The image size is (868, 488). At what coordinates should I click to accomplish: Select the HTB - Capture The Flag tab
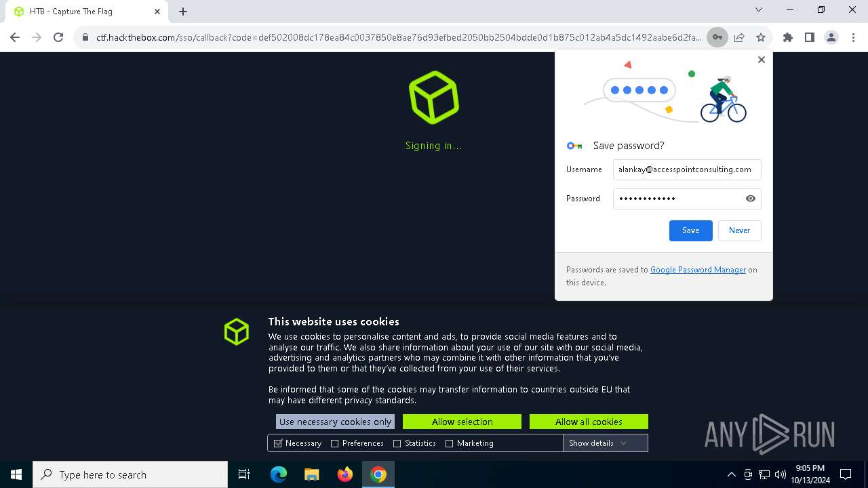coord(85,12)
